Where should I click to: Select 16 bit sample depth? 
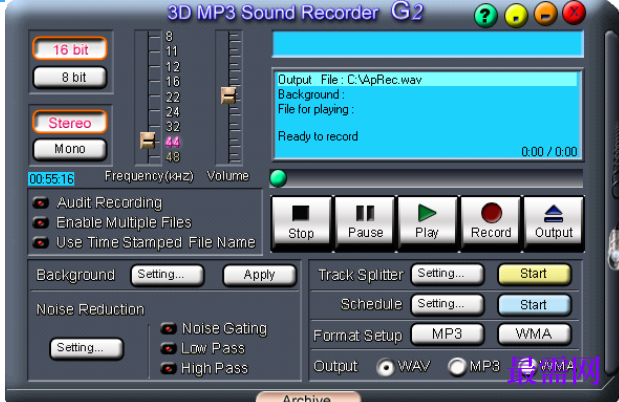point(70,49)
